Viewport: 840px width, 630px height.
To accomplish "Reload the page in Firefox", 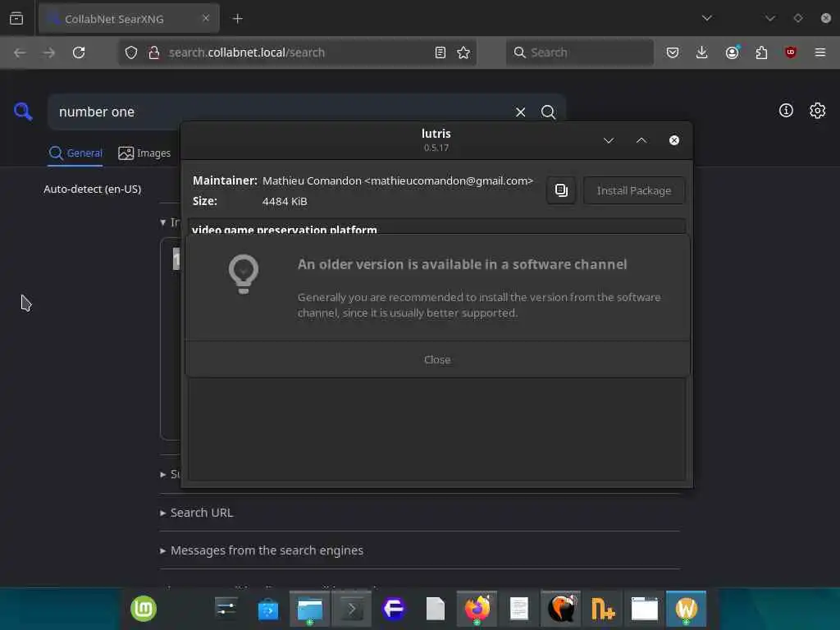I will tap(79, 52).
